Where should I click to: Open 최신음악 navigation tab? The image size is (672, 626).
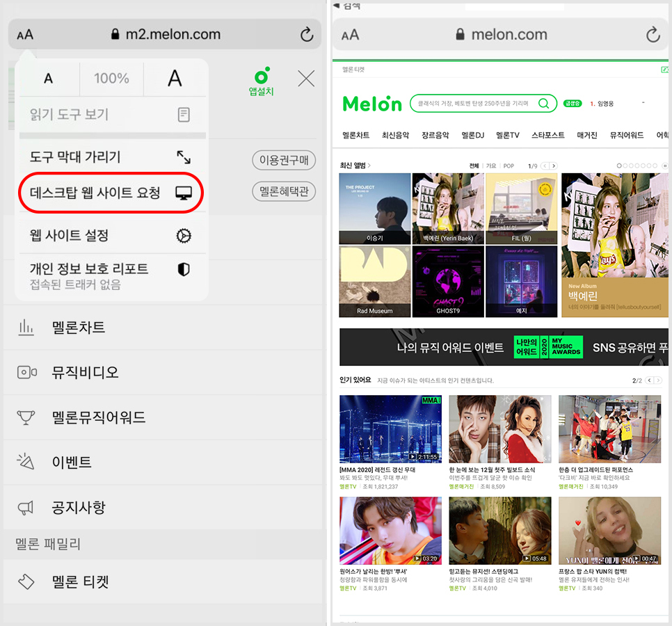click(x=395, y=135)
